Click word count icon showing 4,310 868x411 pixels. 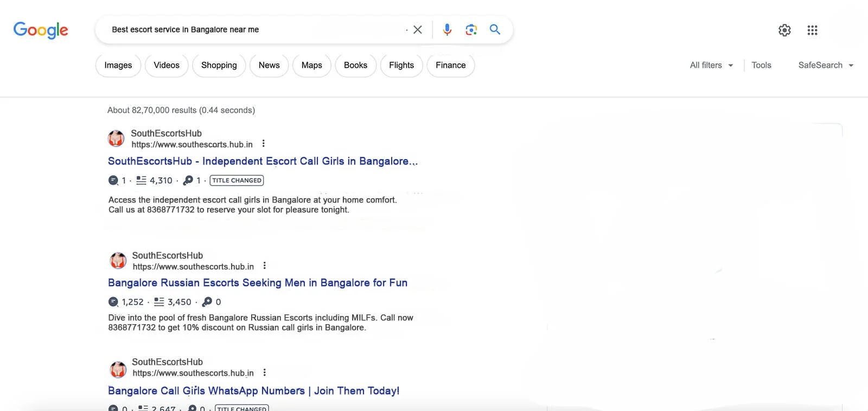[x=141, y=180]
